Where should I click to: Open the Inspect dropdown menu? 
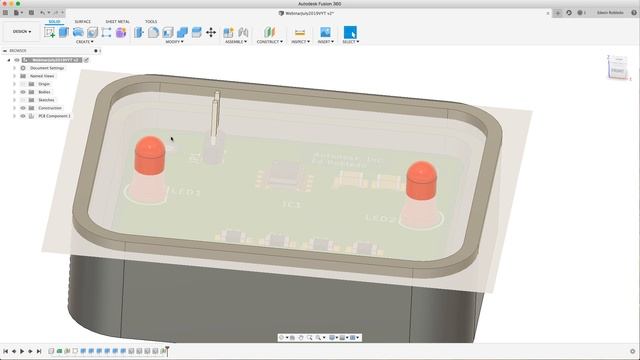[x=300, y=42]
